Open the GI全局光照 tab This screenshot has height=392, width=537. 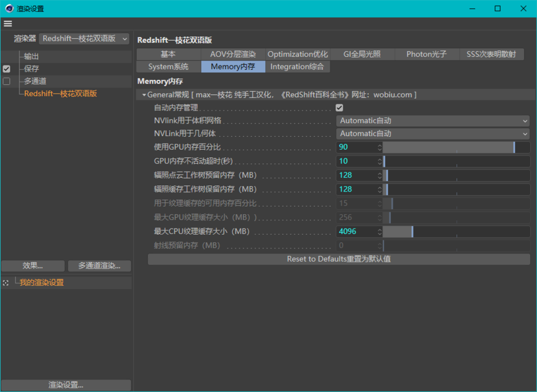[362, 54]
